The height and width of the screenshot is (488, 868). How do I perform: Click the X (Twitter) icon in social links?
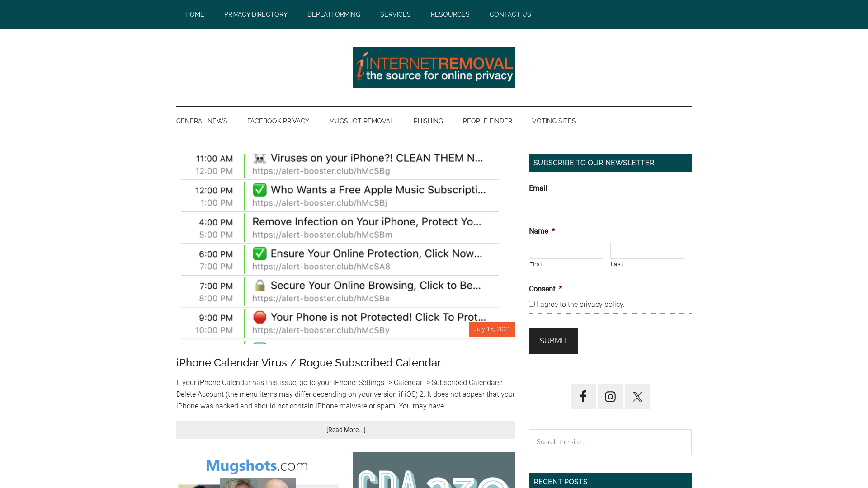[637, 396]
